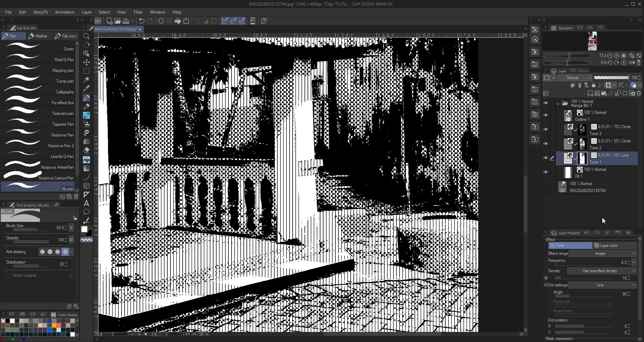
Task: Select the Gradient tool
Action: tap(86, 168)
